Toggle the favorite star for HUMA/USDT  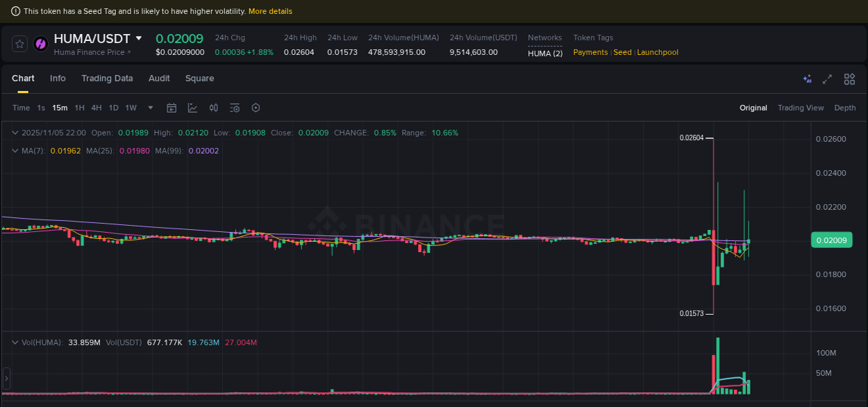19,44
